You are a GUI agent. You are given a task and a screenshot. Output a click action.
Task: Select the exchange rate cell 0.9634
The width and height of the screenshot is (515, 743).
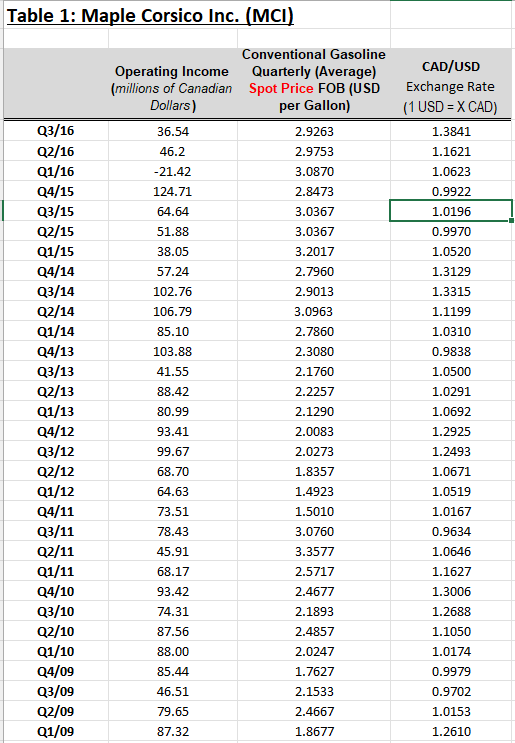[x=451, y=531]
